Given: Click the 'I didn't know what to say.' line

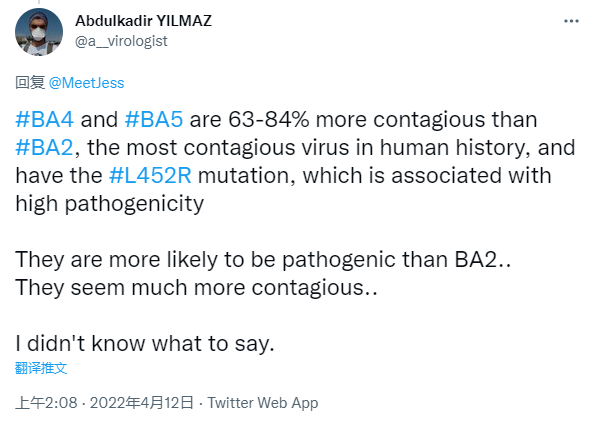Looking at the screenshot, I should [x=145, y=343].
